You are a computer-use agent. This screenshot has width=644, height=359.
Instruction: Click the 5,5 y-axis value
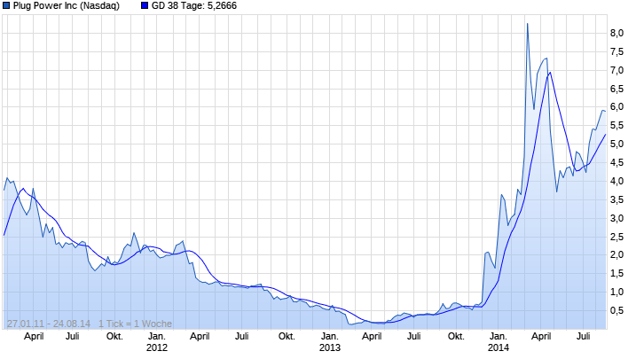pos(617,126)
